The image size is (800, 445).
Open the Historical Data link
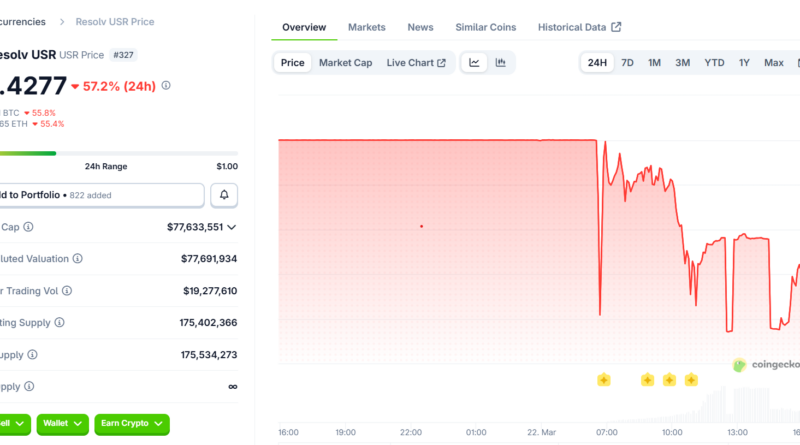tap(579, 27)
